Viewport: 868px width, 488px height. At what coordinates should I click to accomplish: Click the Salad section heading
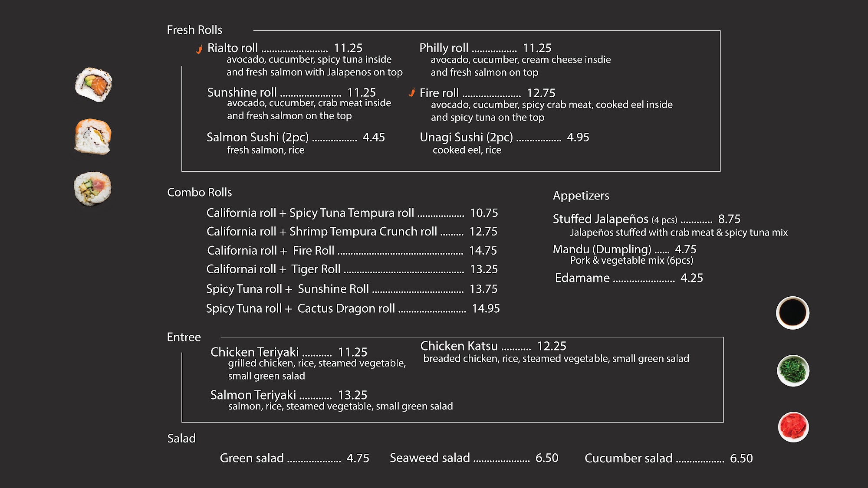[181, 438]
